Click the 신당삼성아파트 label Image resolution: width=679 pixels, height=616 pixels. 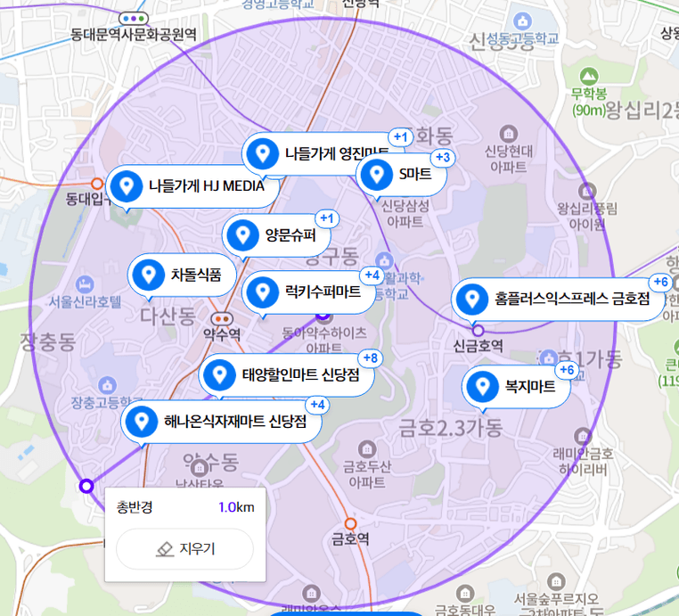[x=405, y=214]
